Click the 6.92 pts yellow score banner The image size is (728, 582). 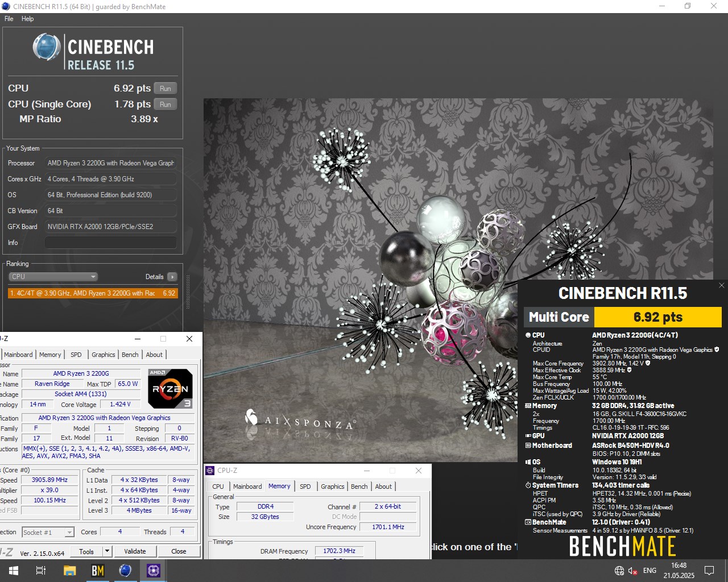(x=658, y=317)
